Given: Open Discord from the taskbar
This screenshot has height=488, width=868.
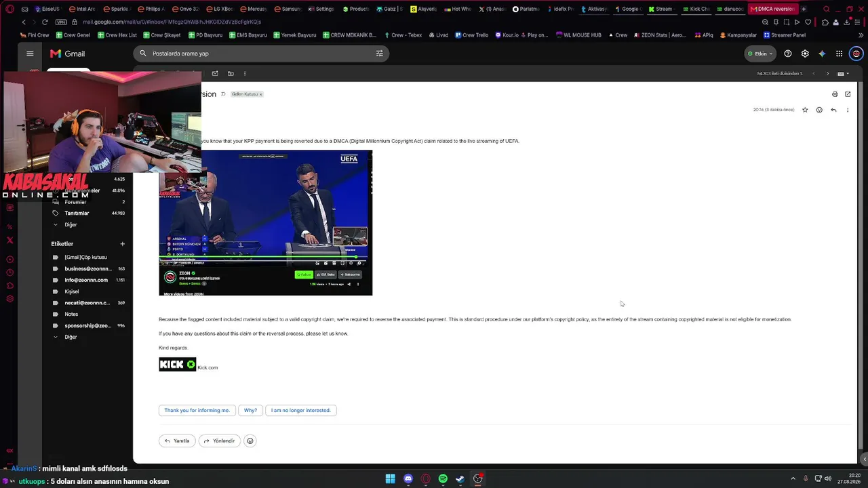Looking at the screenshot, I should tap(408, 479).
